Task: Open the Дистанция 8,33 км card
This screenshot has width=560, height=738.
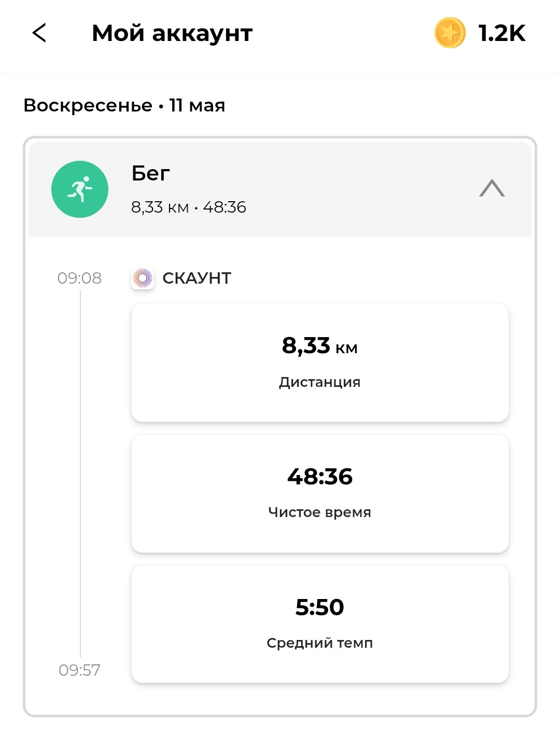Action: coord(320,363)
